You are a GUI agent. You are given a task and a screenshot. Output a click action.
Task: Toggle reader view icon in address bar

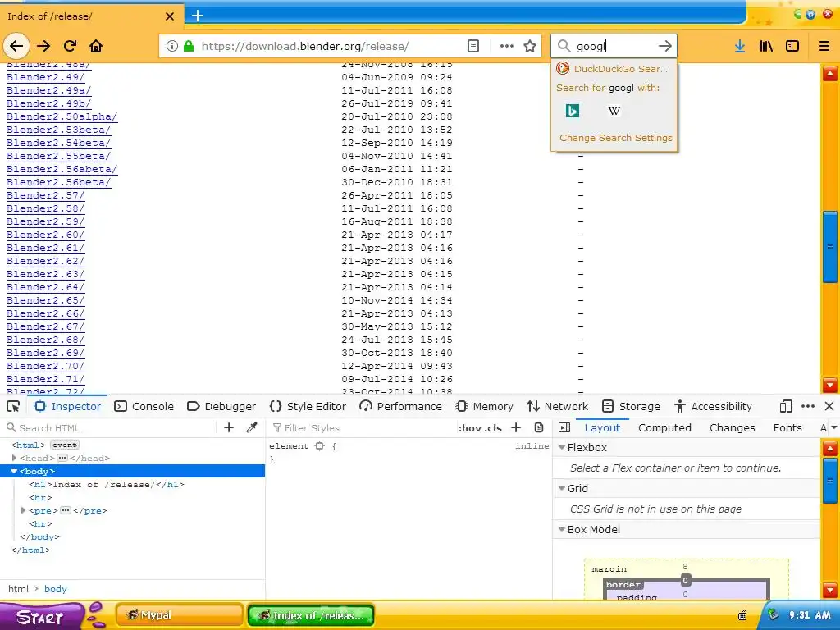[473, 46]
